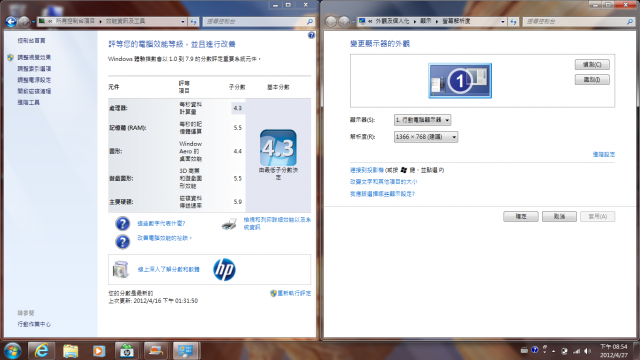The height and width of the screenshot is (360, 640).
Task: Click the 偵測(C) detect button
Action: pos(592,64)
